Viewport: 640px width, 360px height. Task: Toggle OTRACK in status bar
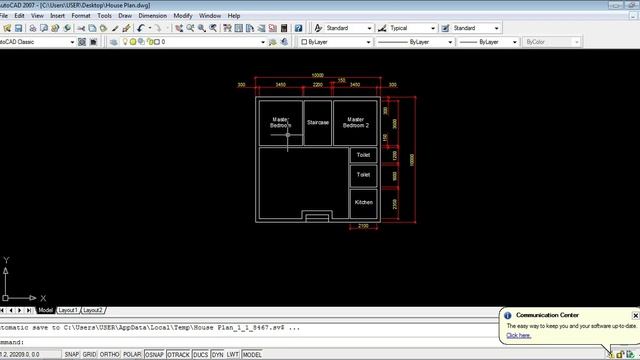[178, 355]
